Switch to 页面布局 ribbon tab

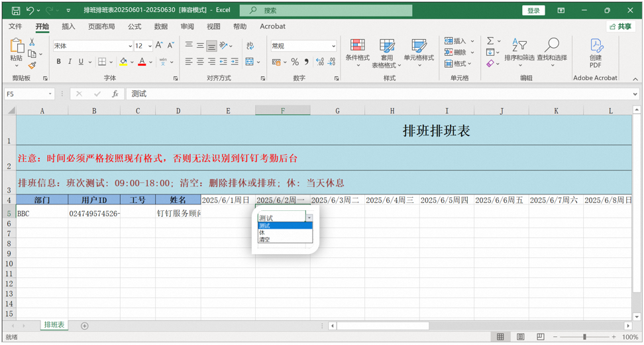click(x=101, y=27)
